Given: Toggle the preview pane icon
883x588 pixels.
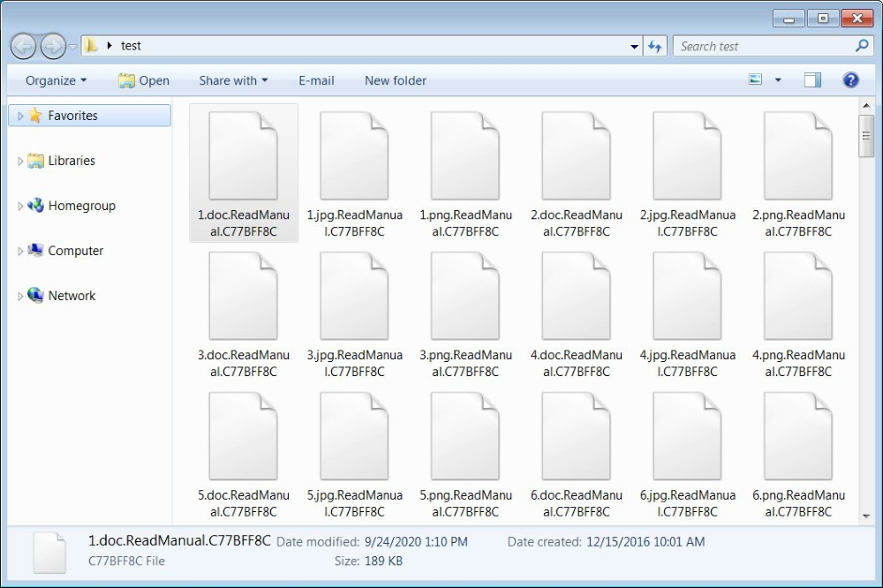Looking at the screenshot, I should click(812, 80).
